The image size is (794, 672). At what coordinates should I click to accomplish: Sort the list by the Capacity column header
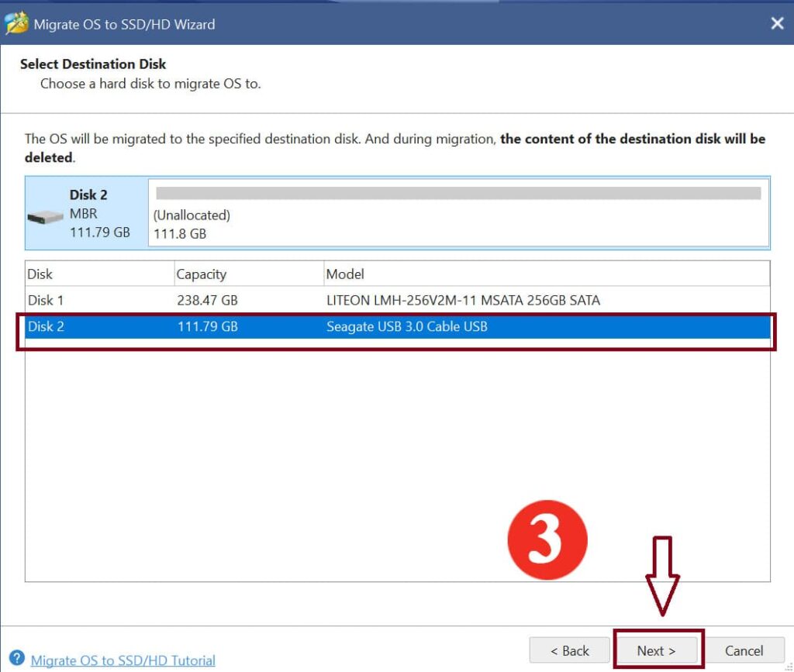(201, 274)
